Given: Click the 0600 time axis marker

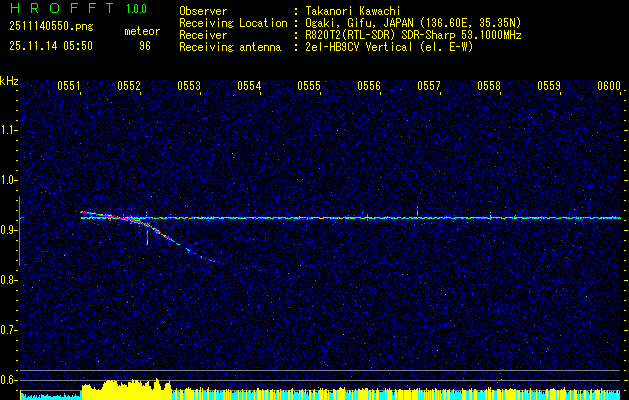Looking at the screenshot, I should [x=609, y=86].
